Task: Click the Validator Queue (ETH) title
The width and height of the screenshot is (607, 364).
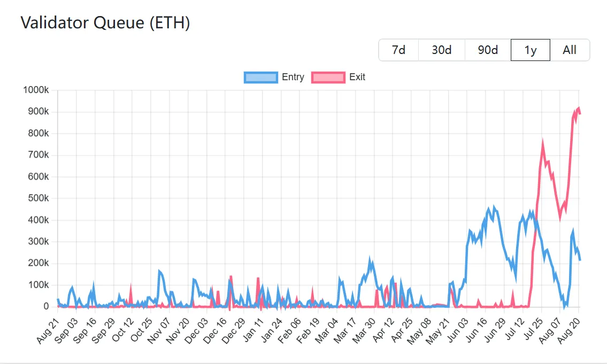Action: pyautogui.click(x=105, y=22)
